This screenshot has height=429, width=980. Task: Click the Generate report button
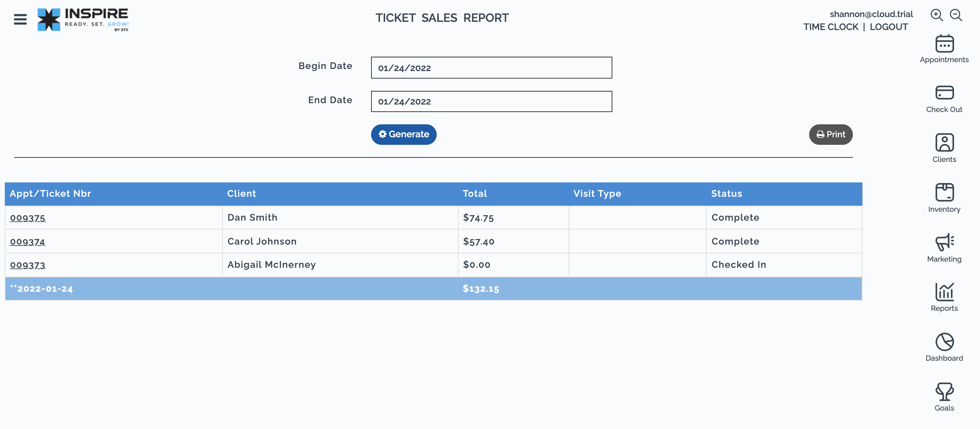[x=404, y=134]
